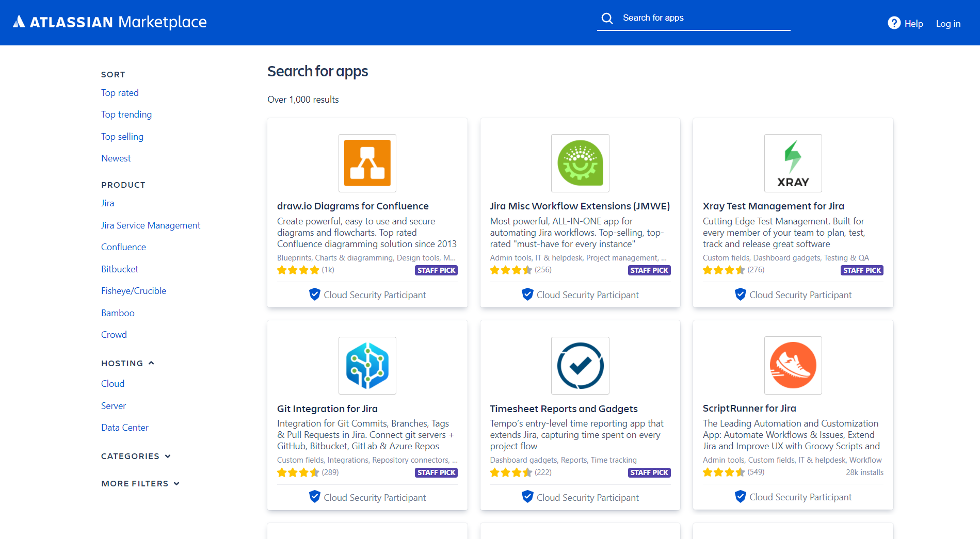Click the ScriptRunner for Jira shoe icon
The image size is (980, 539).
pyautogui.click(x=793, y=365)
